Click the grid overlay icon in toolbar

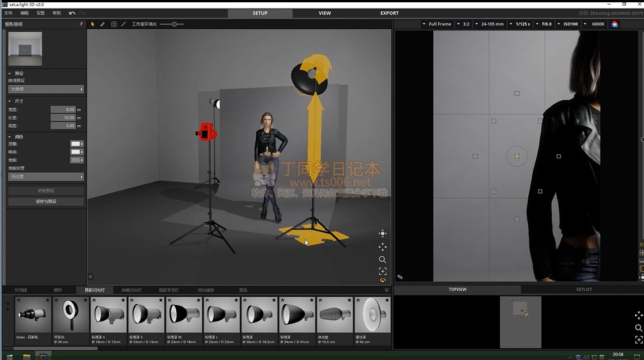click(113, 24)
